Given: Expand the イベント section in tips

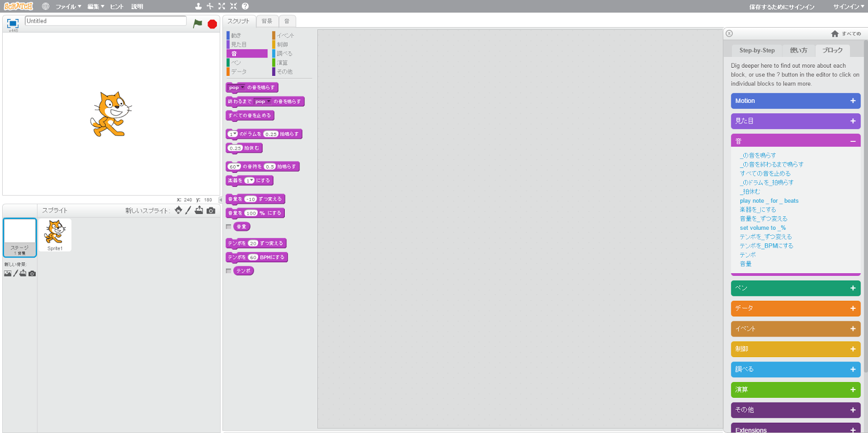Looking at the screenshot, I should pyautogui.click(x=796, y=329).
